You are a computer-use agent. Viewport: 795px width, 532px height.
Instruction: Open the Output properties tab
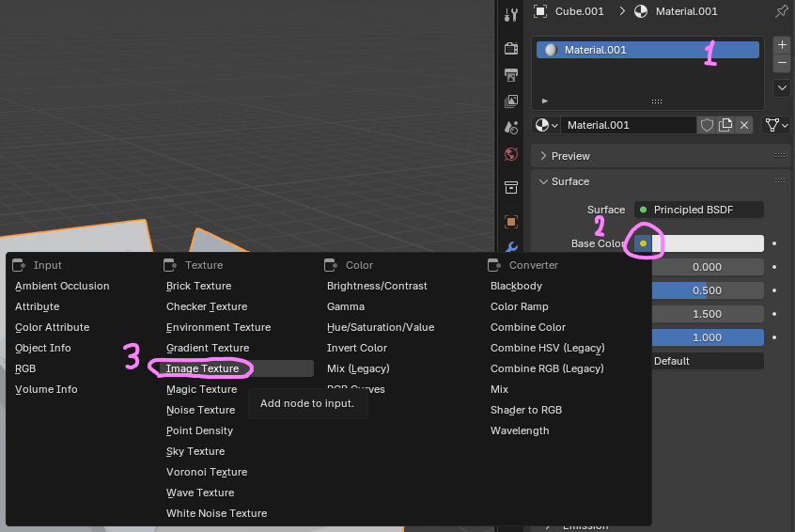[x=511, y=75]
